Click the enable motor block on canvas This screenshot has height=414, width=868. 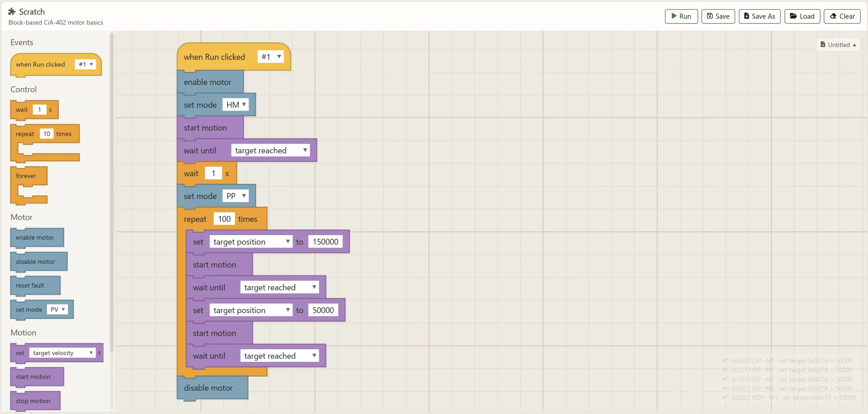[x=210, y=82]
